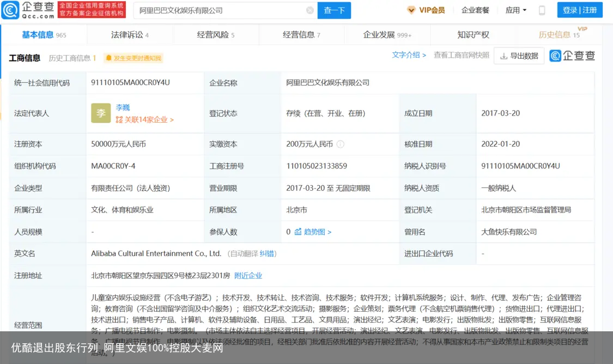Select the 大鱼快乐有限公司 former name

point(509,232)
